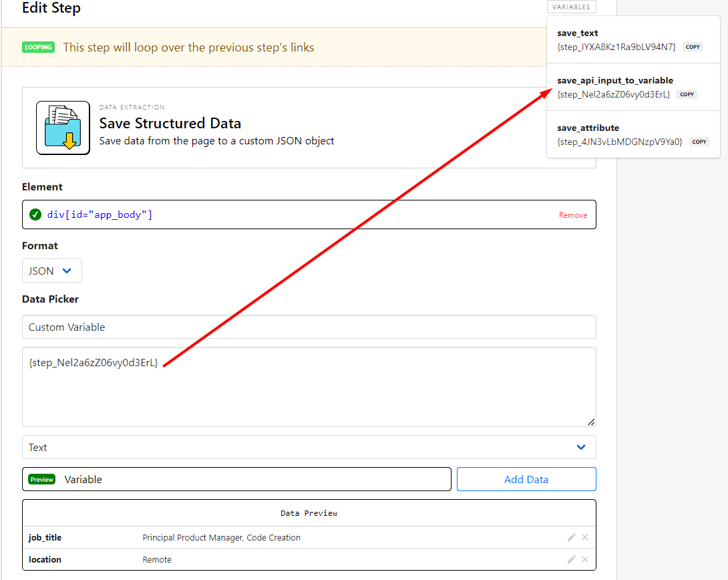This screenshot has height=580, width=728.
Task: Click the save_text variable name
Action: pos(578,33)
